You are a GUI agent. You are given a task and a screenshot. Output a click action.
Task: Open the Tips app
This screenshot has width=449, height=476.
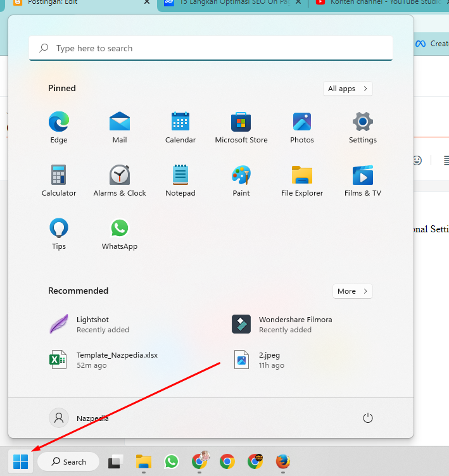coord(59,234)
